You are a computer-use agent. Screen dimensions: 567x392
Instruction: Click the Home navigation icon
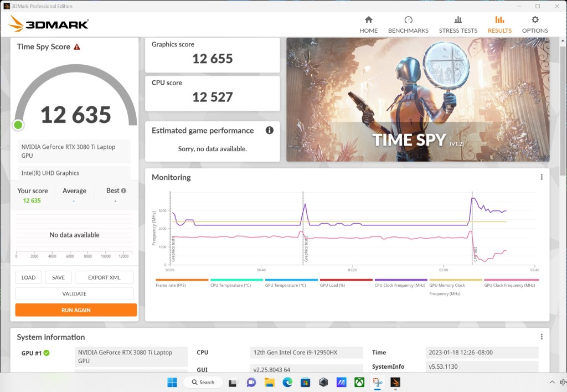pos(368,23)
